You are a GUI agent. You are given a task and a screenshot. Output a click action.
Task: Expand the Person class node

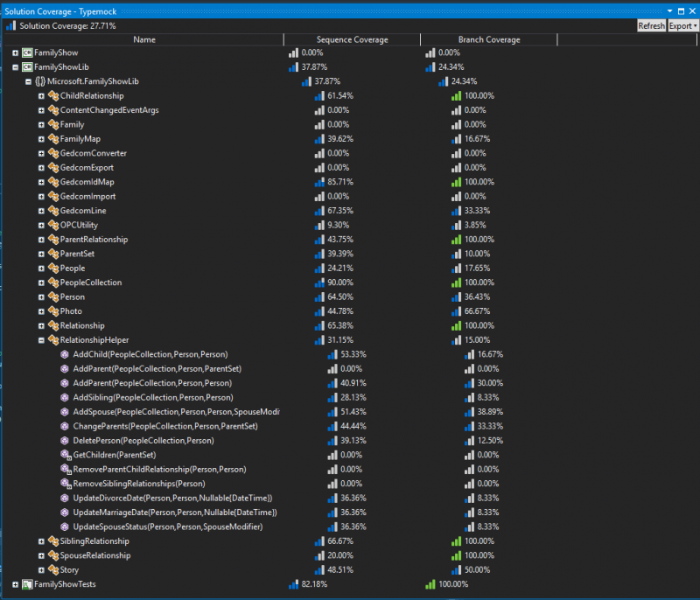point(41,297)
